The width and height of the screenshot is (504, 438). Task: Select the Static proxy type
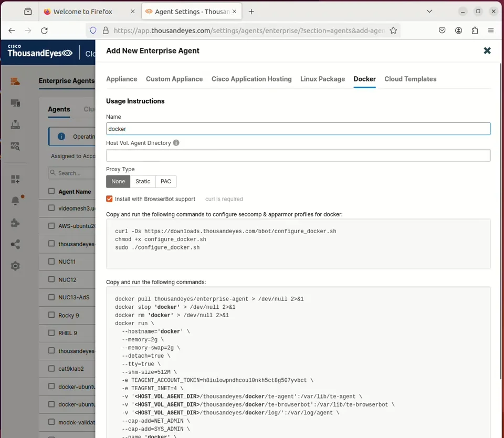coord(143,181)
